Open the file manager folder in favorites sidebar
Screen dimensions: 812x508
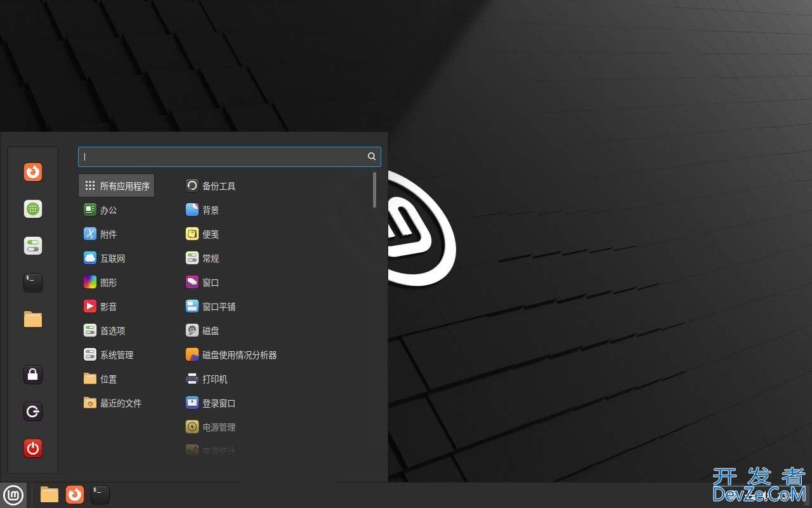click(33, 319)
